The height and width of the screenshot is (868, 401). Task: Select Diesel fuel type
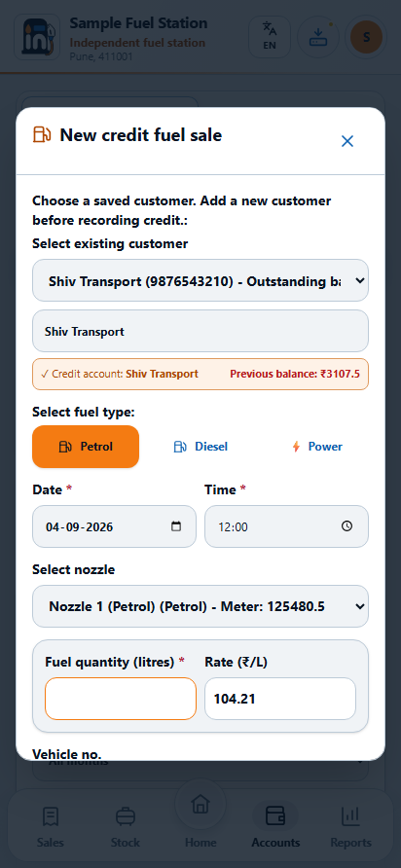click(x=200, y=447)
